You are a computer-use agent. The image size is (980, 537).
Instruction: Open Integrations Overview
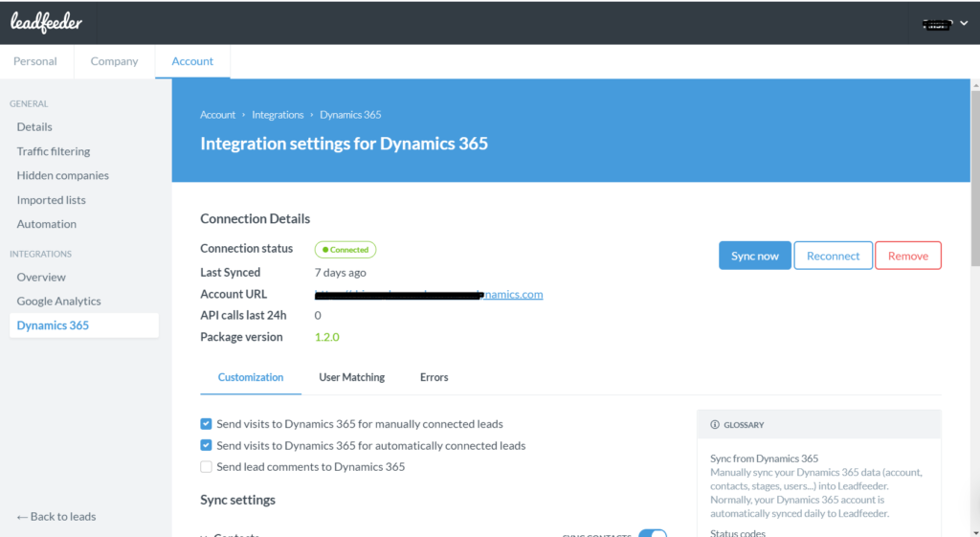click(x=40, y=277)
